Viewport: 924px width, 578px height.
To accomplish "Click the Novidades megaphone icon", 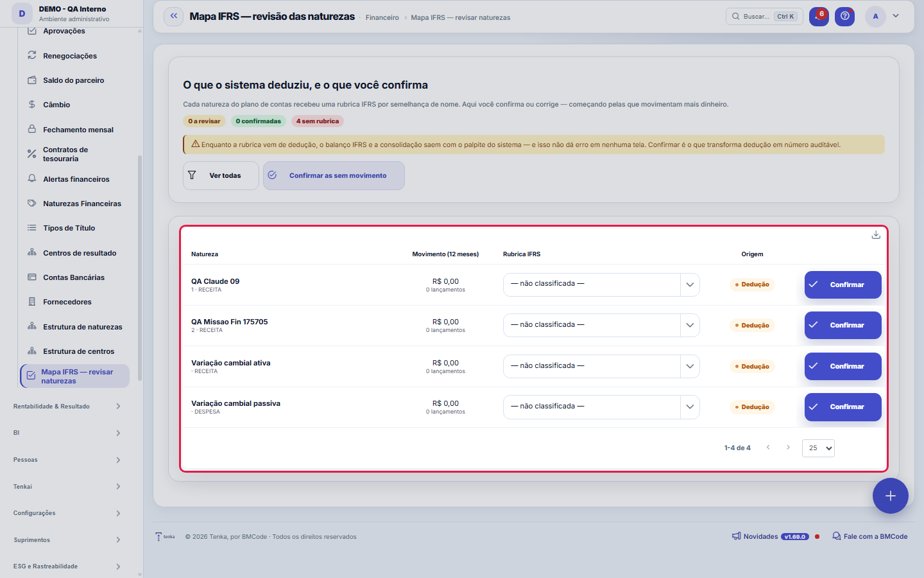I will 736,536.
